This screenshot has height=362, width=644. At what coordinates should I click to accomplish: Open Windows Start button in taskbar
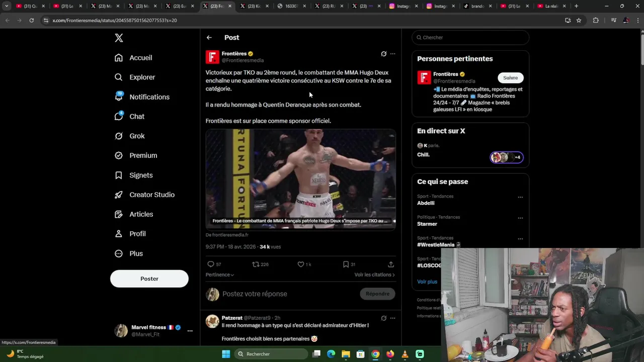pyautogui.click(x=226, y=354)
